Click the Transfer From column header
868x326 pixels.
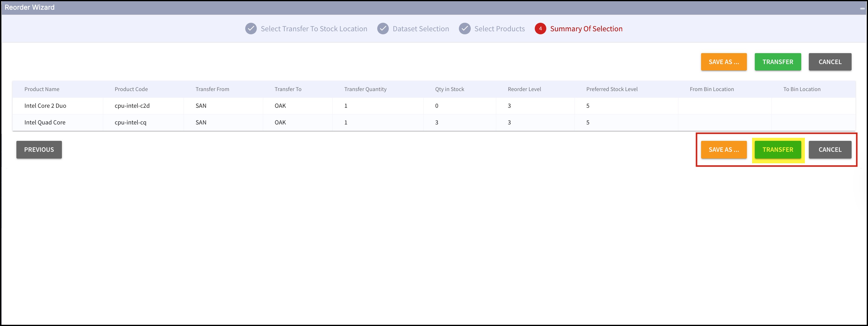(x=212, y=89)
